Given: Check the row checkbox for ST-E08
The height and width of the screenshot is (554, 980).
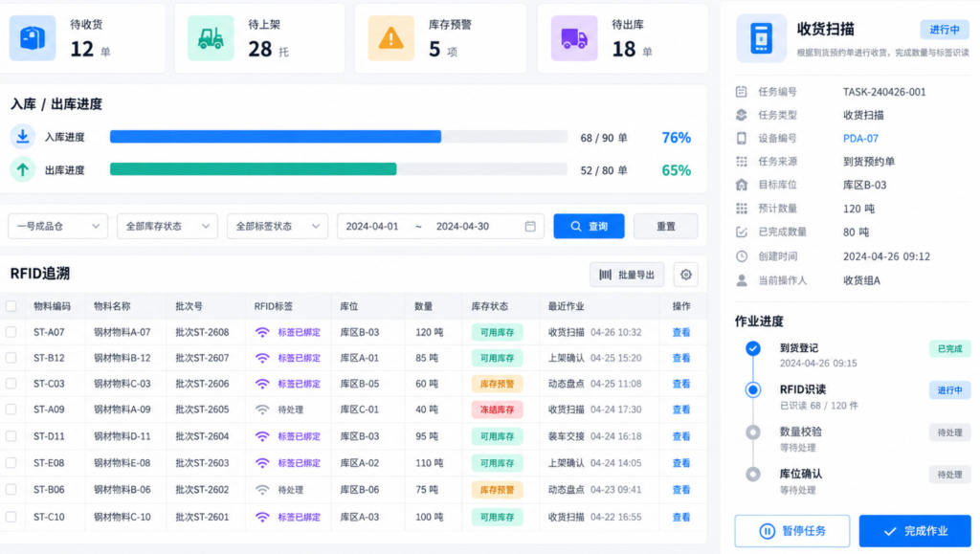Looking at the screenshot, I should click(11, 463).
